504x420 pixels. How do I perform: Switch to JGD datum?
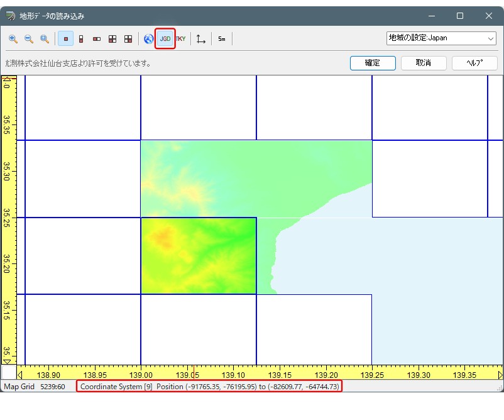165,39
